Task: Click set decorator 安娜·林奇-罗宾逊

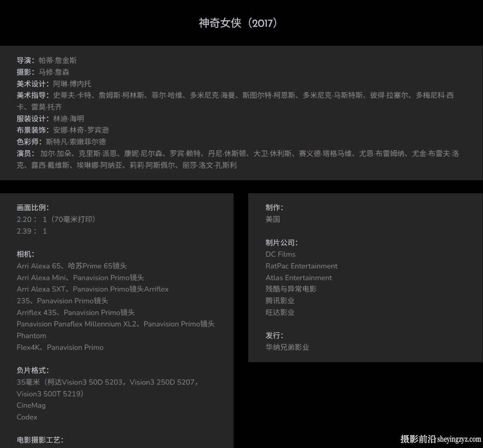Action: (x=81, y=130)
